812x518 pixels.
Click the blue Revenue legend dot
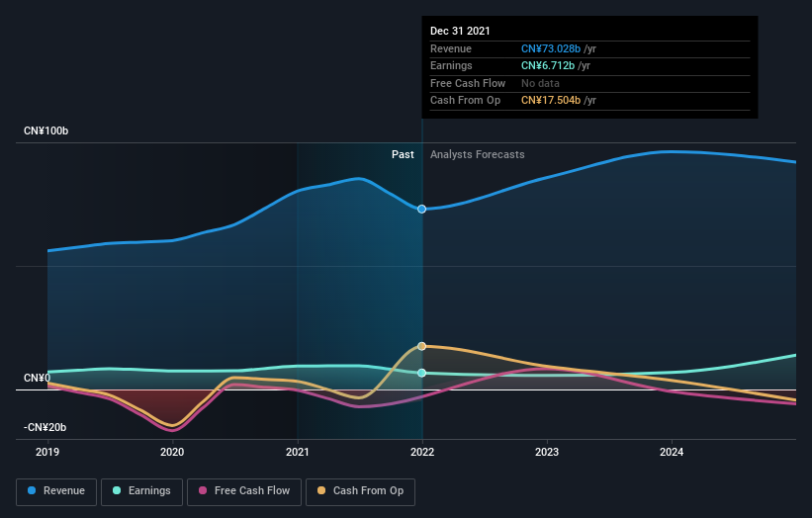(32, 490)
